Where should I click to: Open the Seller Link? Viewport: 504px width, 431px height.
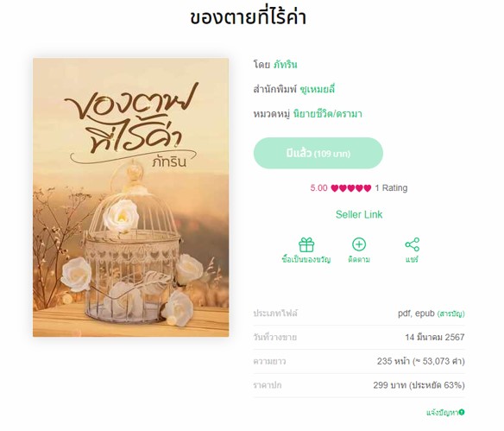click(x=359, y=214)
